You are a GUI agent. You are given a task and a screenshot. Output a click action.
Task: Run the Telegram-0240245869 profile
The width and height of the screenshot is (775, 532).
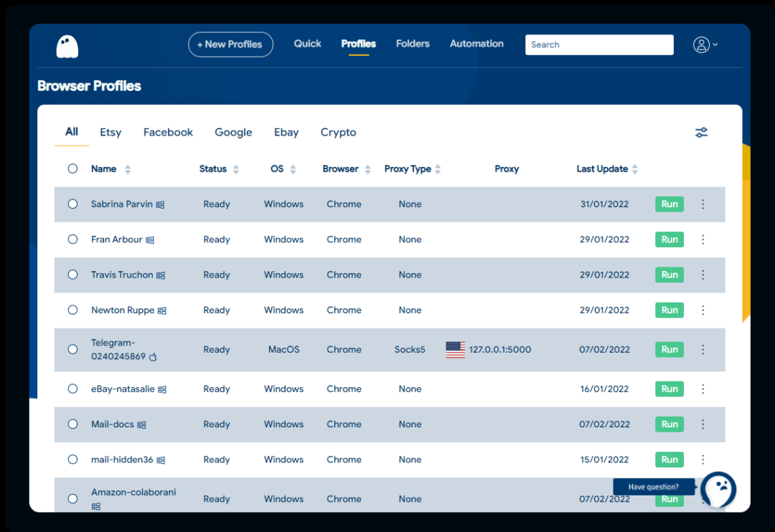(670, 350)
